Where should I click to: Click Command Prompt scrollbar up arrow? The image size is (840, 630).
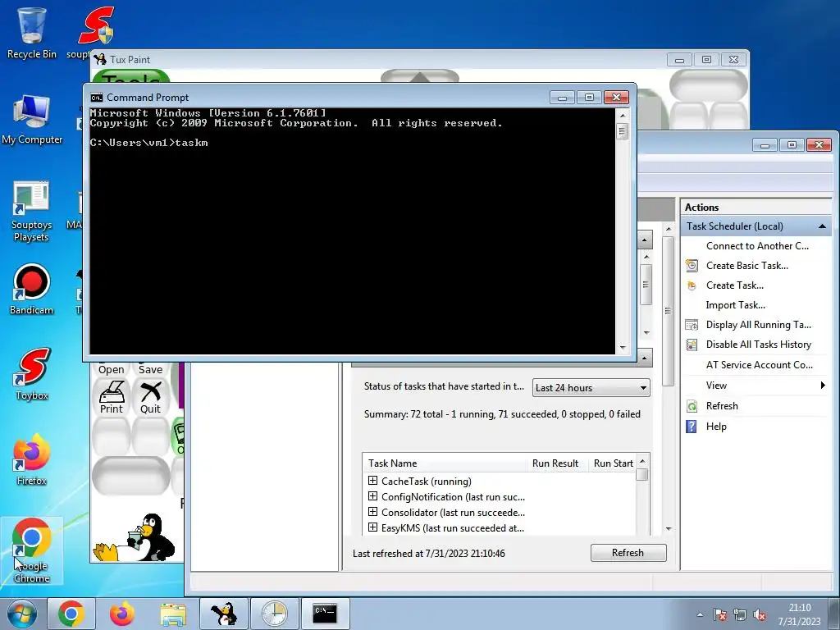click(x=623, y=115)
